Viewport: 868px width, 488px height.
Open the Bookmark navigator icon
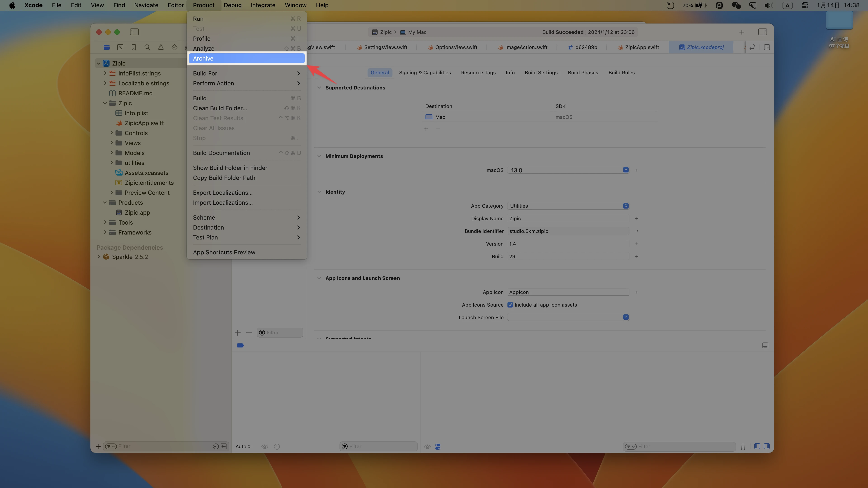[134, 47]
